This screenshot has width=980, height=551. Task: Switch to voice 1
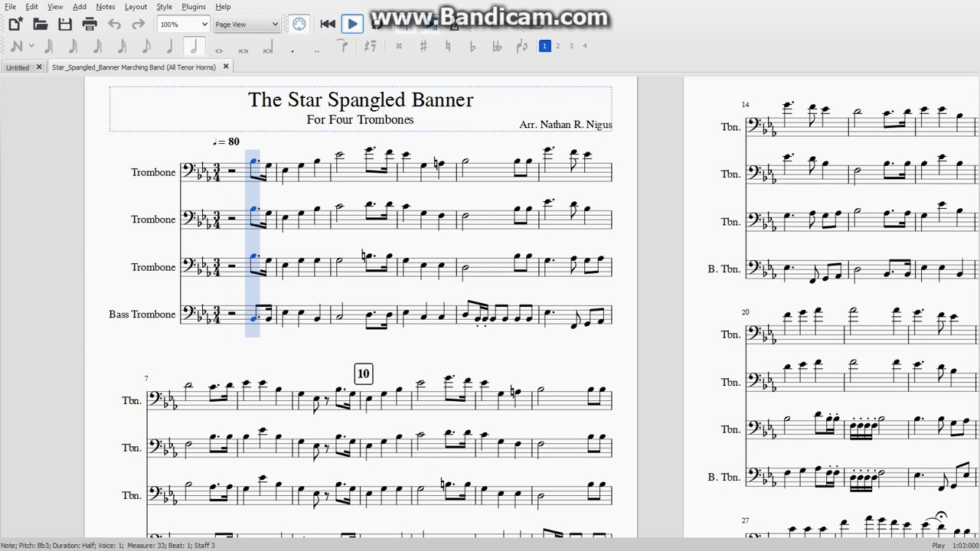[x=544, y=46]
